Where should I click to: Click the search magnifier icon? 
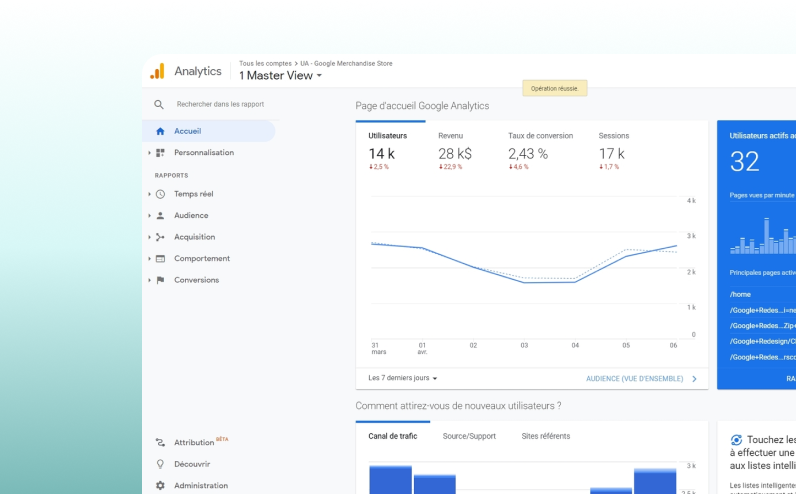[159, 105]
